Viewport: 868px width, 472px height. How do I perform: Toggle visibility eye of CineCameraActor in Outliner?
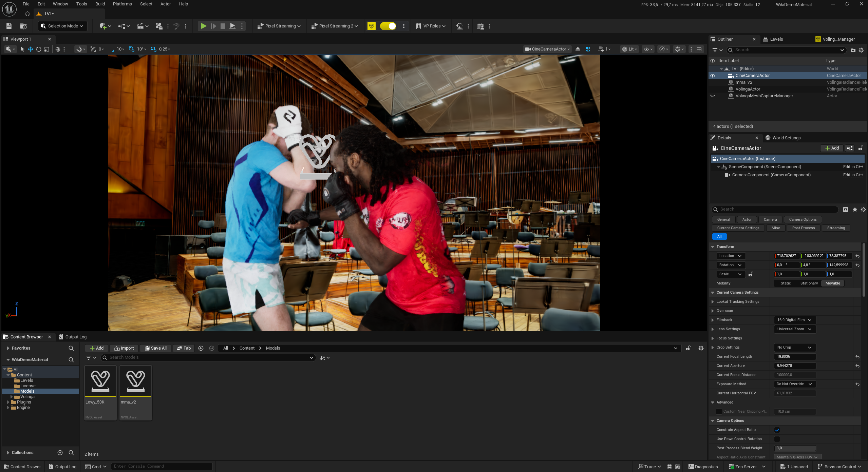pyautogui.click(x=713, y=76)
